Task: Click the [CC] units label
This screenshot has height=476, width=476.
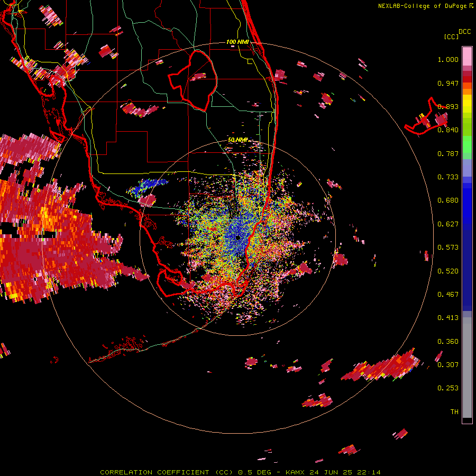Action: tap(451, 36)
